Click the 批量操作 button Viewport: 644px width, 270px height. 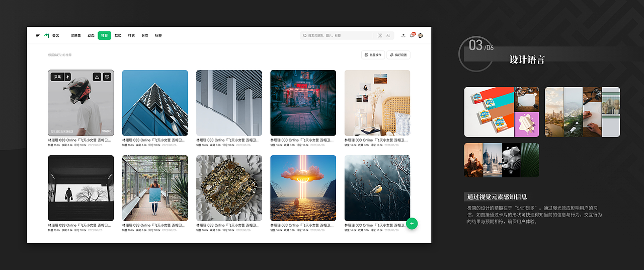tap(373, 55)
